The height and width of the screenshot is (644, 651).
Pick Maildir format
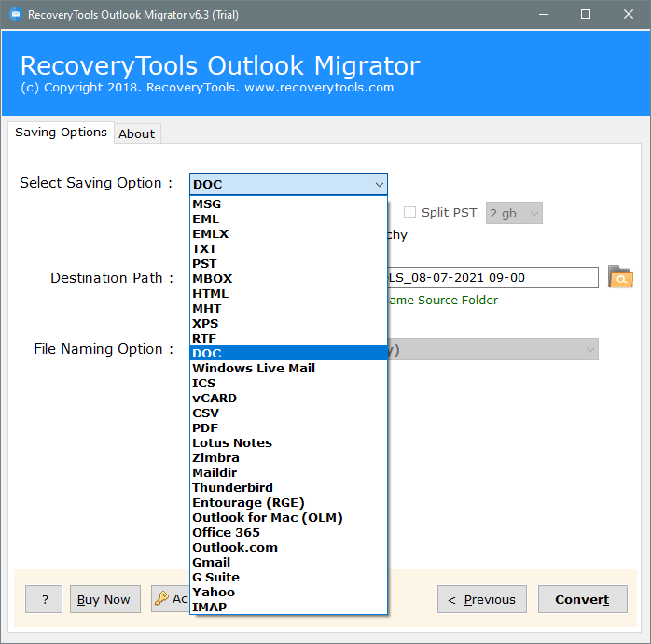point(288,473)
